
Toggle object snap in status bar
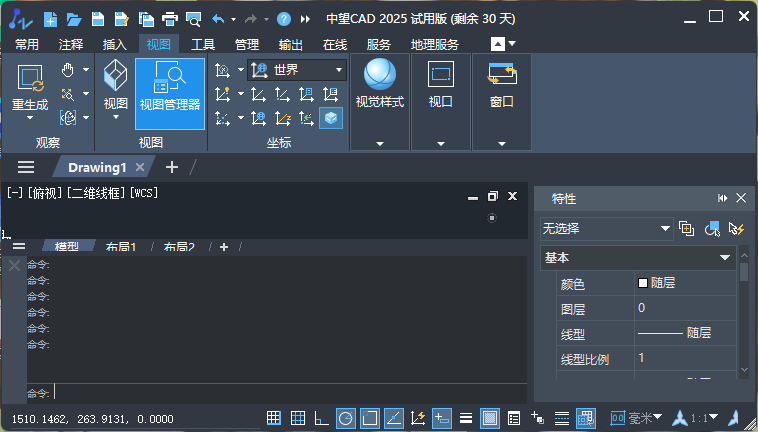pos(370,418)
